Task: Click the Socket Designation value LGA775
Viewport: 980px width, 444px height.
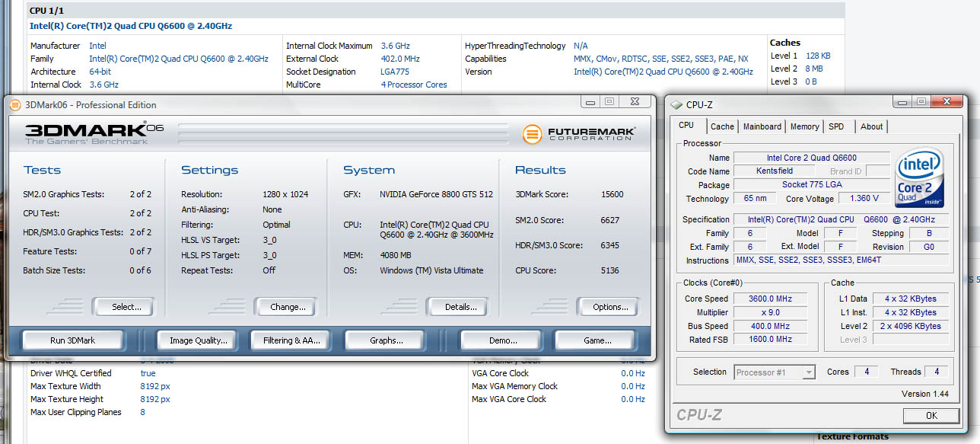Action: point(396,72)
